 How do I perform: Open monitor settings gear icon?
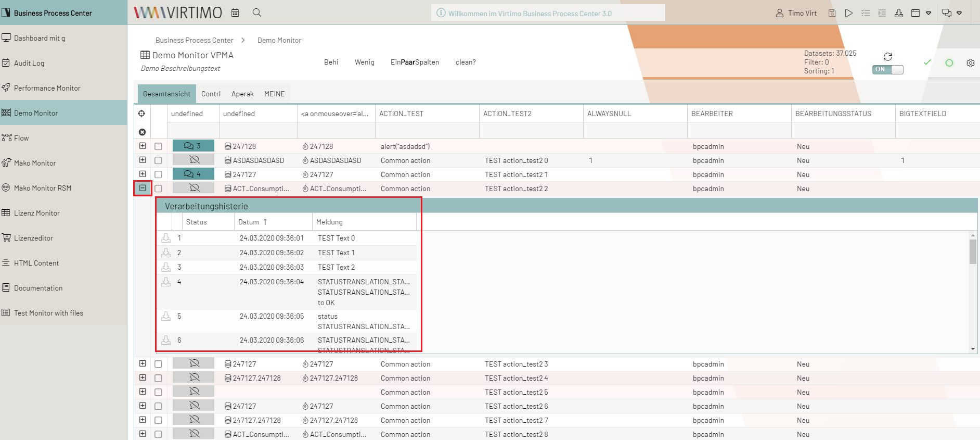click(x=970, y=63)
